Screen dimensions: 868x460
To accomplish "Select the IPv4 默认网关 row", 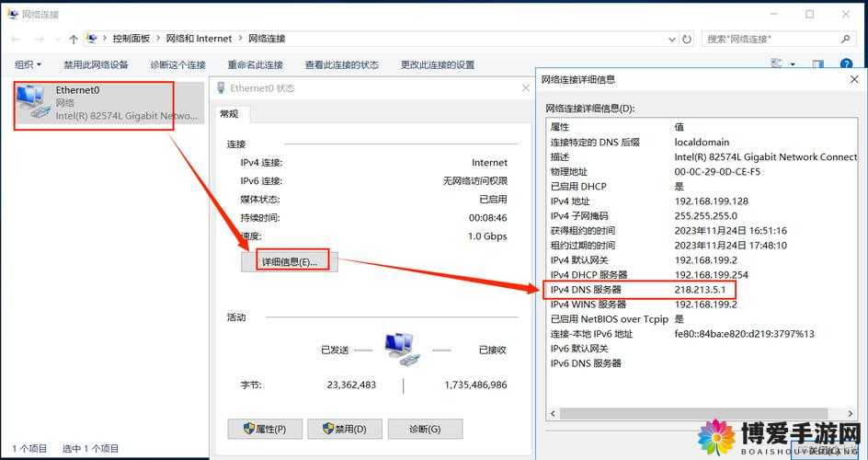I will click(x=703, y=259).
